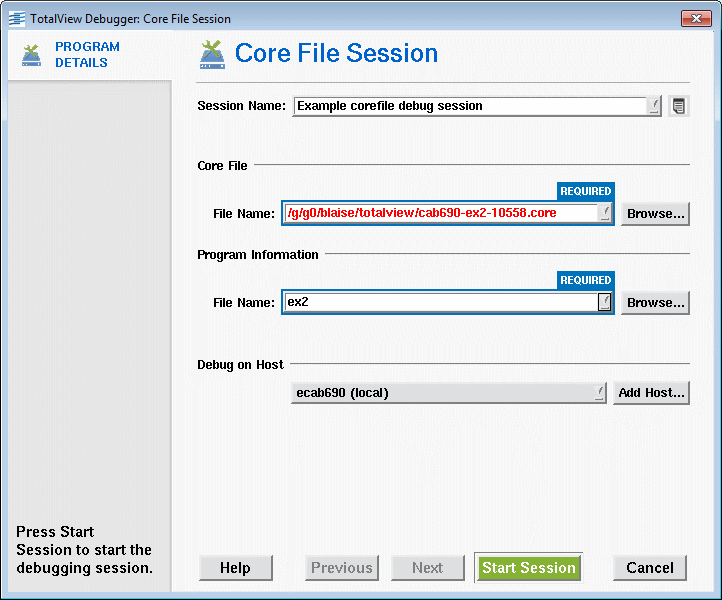Click the TotalView title bar application icon

[17, 19]
